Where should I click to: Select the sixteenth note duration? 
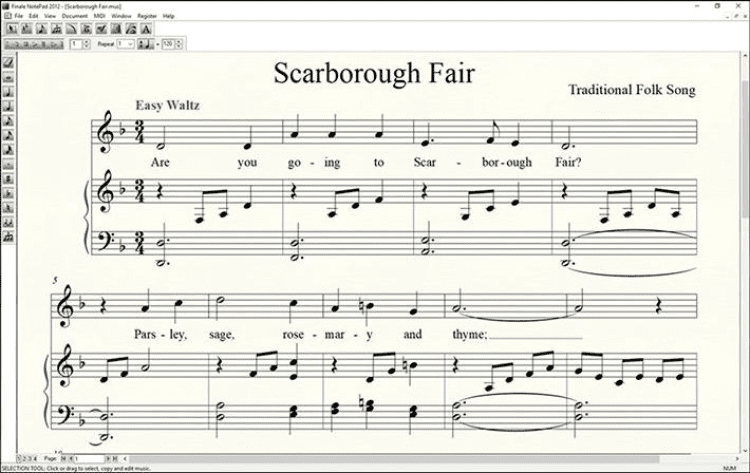tap(8, 135)
